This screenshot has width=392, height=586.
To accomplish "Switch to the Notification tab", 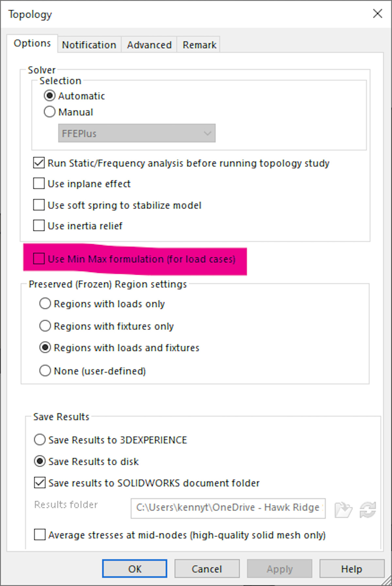I will 89,44.
